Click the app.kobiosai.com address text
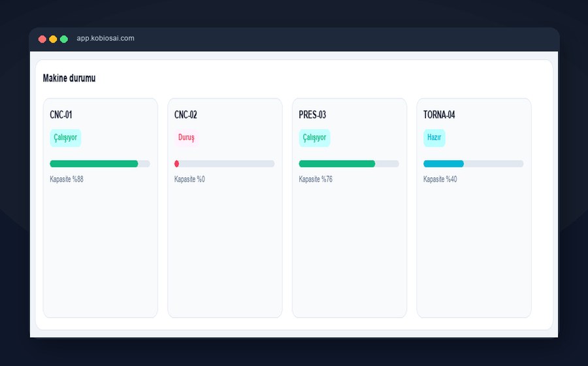Screen dimensions: 588x366 pos(105,39)
